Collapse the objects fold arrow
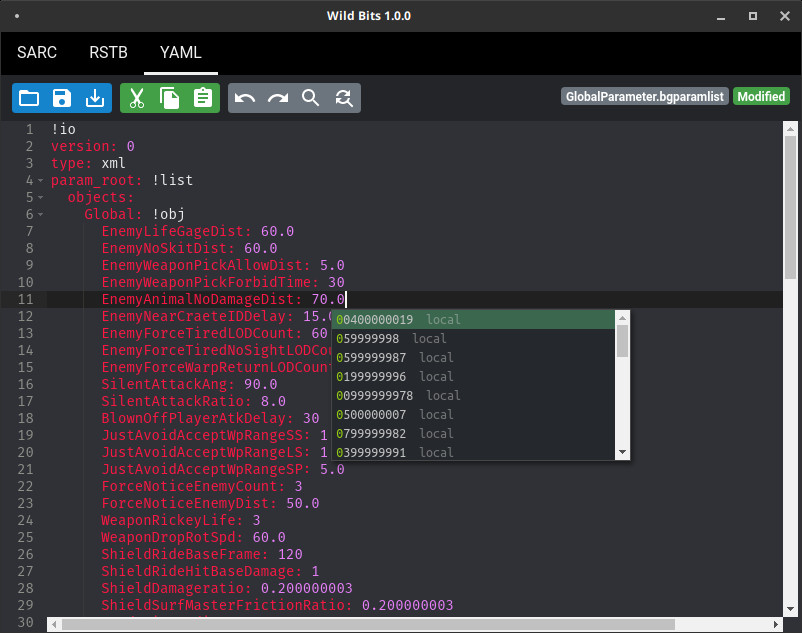The width and height of the screenshot is (802, 633). 40,198
